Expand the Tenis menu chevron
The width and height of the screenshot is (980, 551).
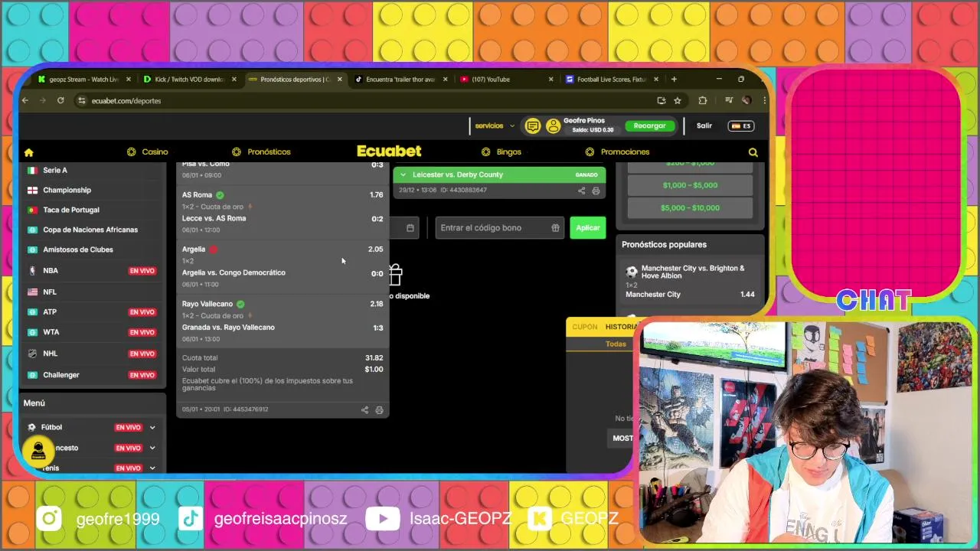pyautogui.click(x=152, y=468)
